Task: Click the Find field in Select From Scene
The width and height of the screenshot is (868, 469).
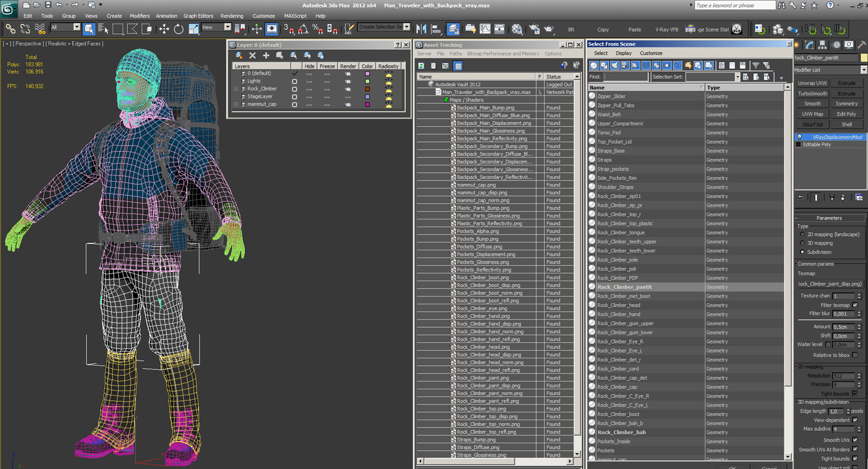Action: (x=625, y=77)
